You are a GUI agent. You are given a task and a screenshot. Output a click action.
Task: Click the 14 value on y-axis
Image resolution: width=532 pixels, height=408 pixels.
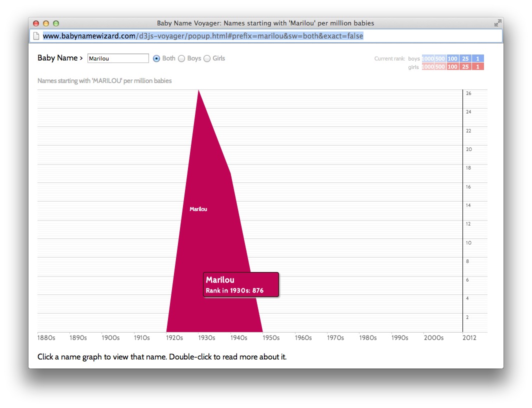tap(468, 205)
